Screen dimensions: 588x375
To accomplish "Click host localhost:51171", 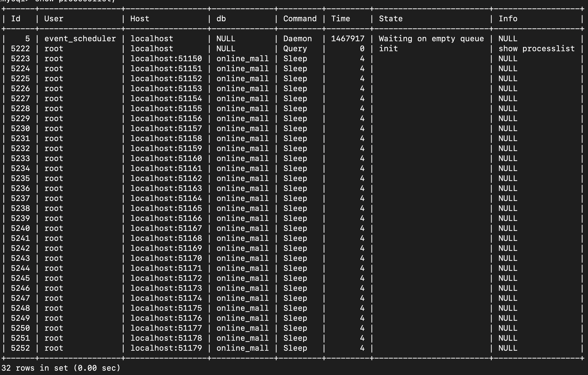I will click(166, 269).
